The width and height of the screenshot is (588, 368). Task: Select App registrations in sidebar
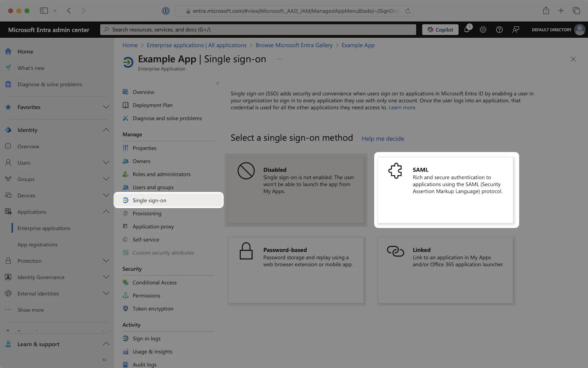[x=38, y=244]
